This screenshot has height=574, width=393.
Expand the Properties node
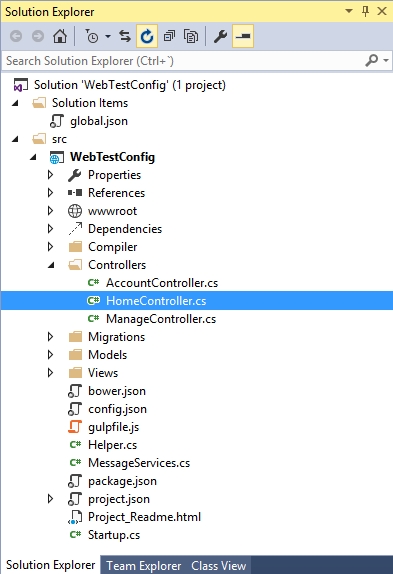click(50, 175)
